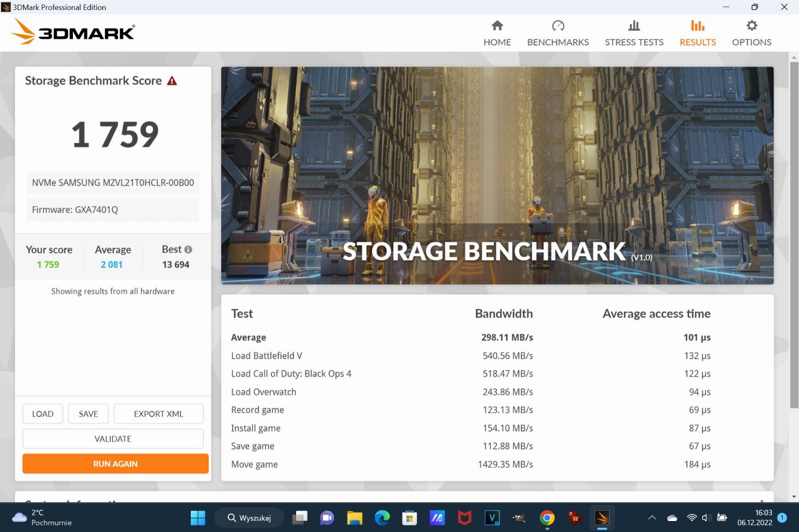The width and height of the screenshot is (799, 532).
Task: Open Teams Chat taskbar icon
Action: (x=327, y=518)
